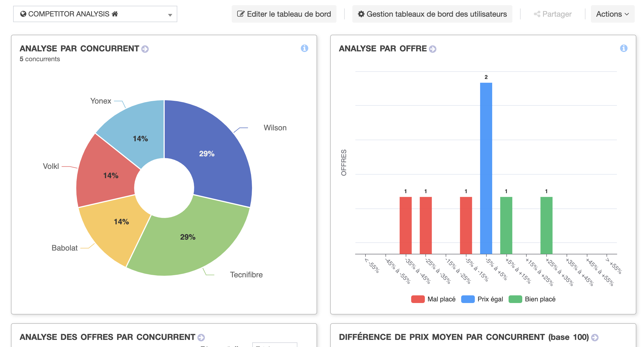Open arrow link beside DIFFÉRENCE DE PRIX MOYEN

[x=595, y=337]
